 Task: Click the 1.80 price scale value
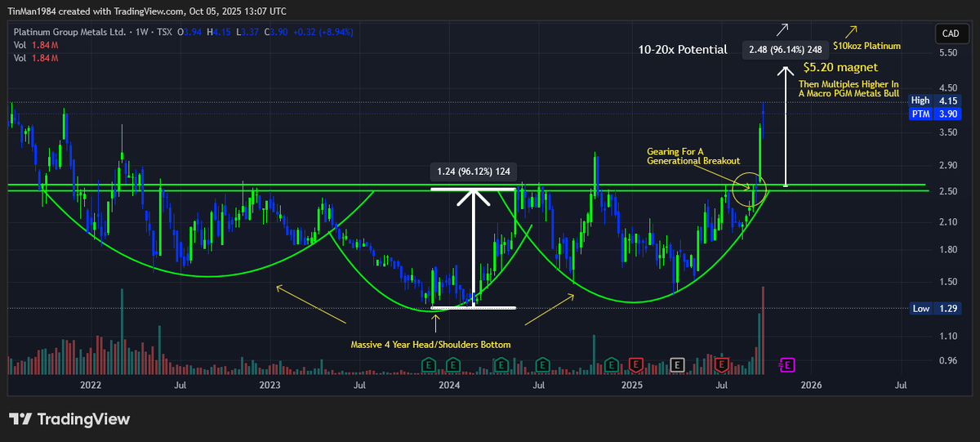click(x=948, y=251)
